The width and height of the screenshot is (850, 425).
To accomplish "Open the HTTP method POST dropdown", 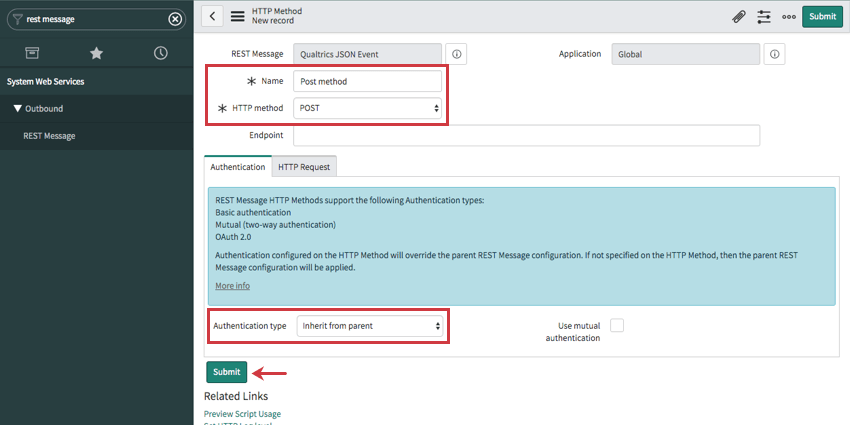I will (x=368, y=108).
